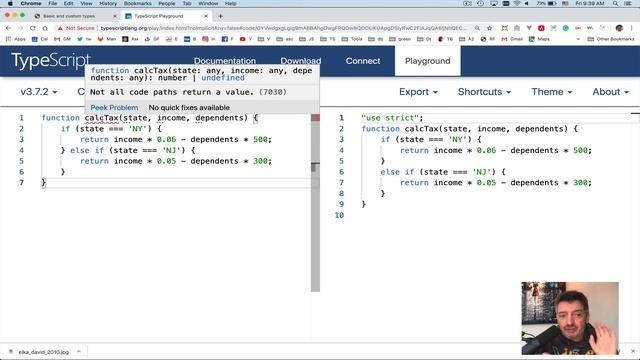The image size is (640, 360).
Task: Click the presenter webcam thumbnail
Action: coord(570,318)
